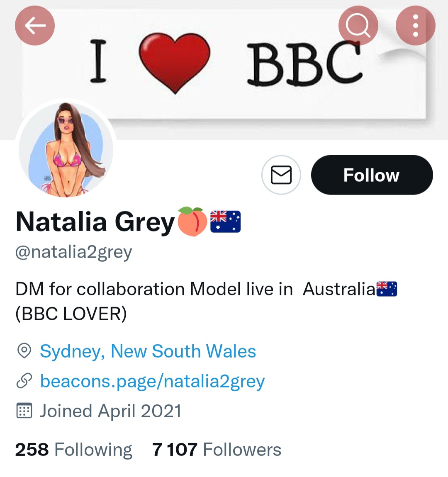448x477 pixels.
Task: Tap the Australian flag beside display name
Action: 225,221
